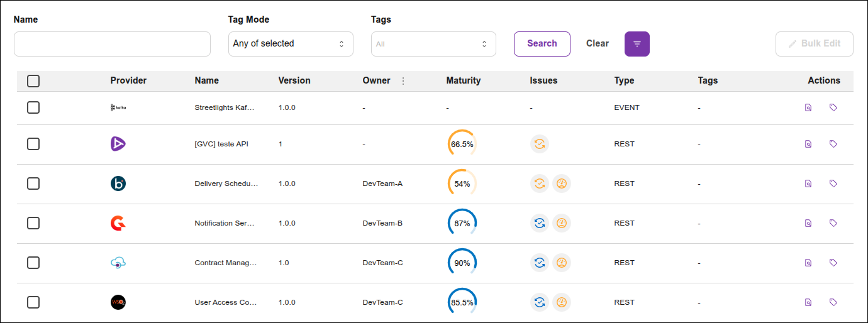Click the 90% maturity gauge
This screenshot has height=323, width=868.
[x=462, y=263]
